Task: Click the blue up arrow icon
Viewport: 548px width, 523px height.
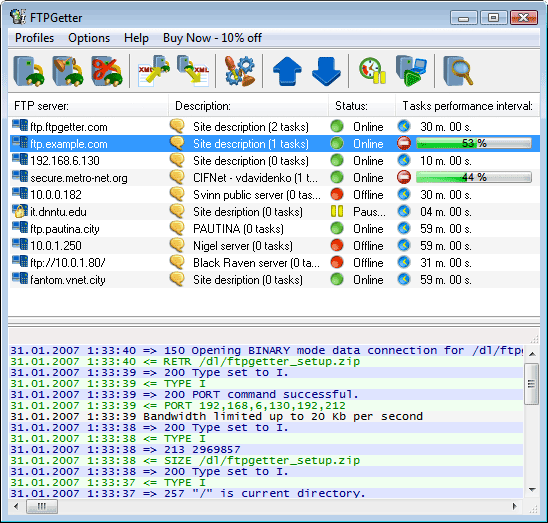Action: pos(287,71)
